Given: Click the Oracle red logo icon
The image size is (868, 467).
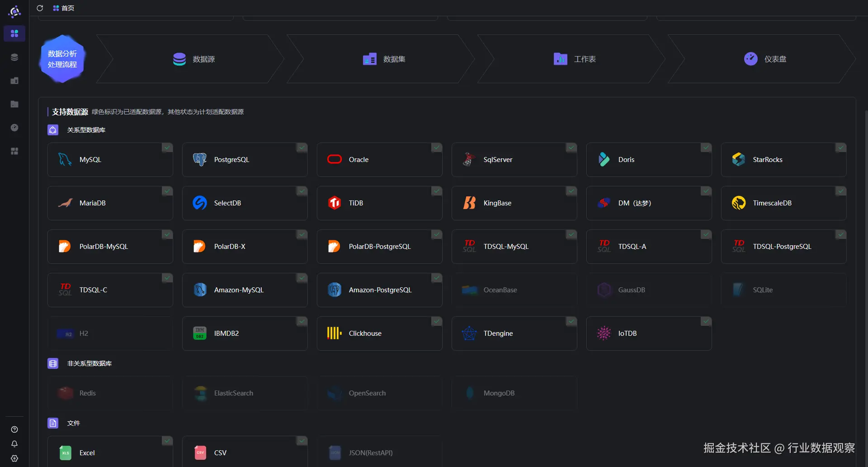Looking at the screenshot, I should click(334, 159).
